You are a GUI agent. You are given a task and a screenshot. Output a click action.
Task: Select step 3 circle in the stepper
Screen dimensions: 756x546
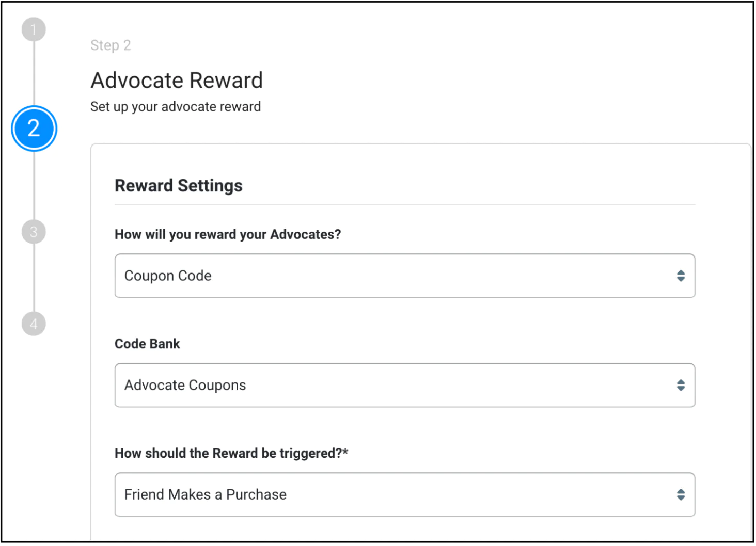point(34,232)
